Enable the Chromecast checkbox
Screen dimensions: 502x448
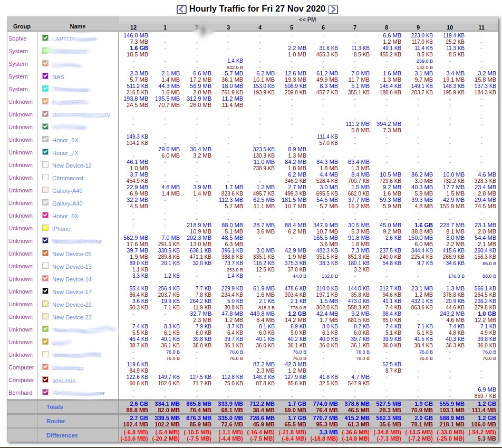(x=45, y=178)
